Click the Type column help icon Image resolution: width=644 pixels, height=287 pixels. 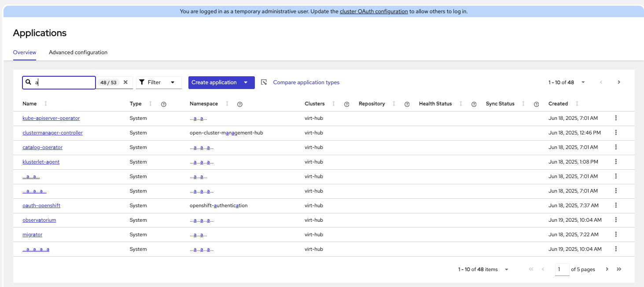[164, 104]
